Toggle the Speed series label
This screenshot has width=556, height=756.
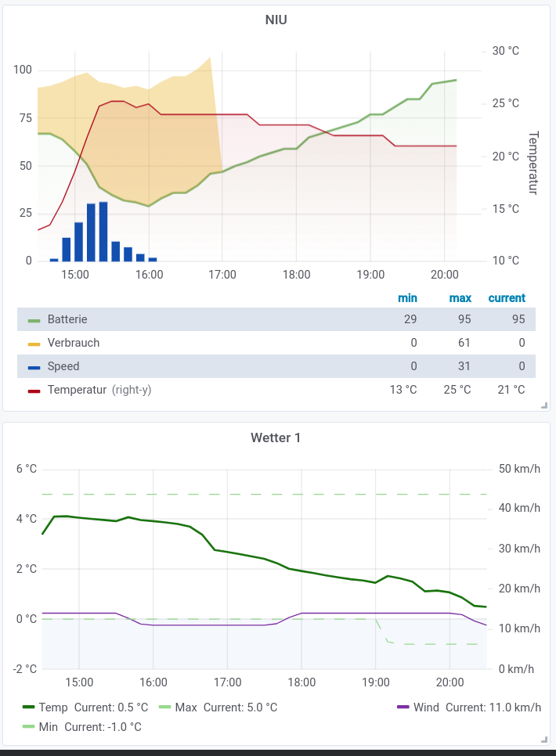tap(63, 366)
